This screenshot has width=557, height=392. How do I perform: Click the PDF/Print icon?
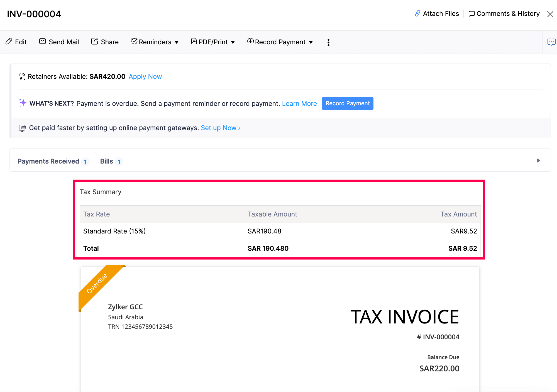point(194,42)
